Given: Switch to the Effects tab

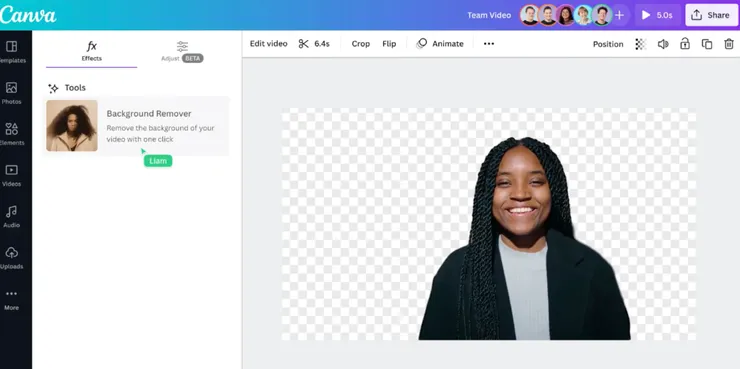Looking at the screenshot, I should (92, 51).
